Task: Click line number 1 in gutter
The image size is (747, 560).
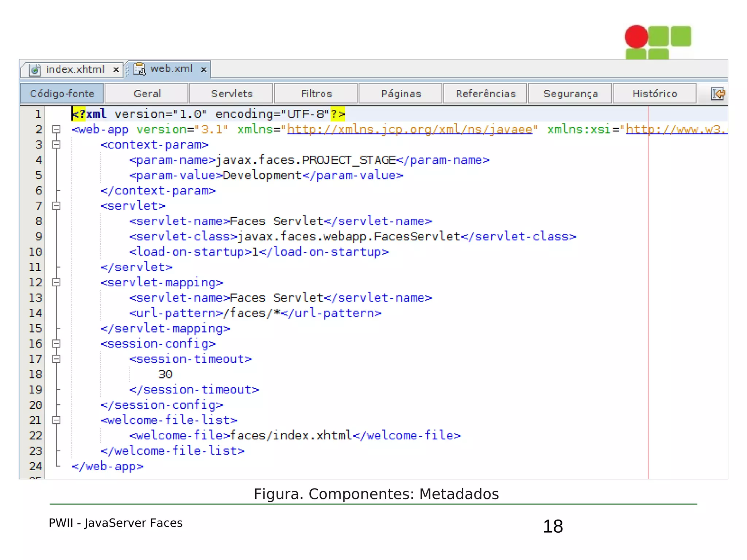Action: click(38, 114)
